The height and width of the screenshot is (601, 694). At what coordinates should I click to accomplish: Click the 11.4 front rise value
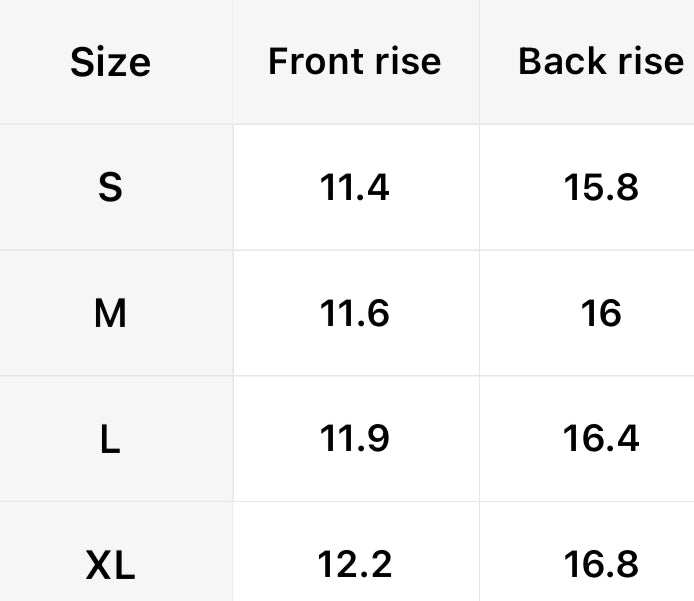point(354,188)
